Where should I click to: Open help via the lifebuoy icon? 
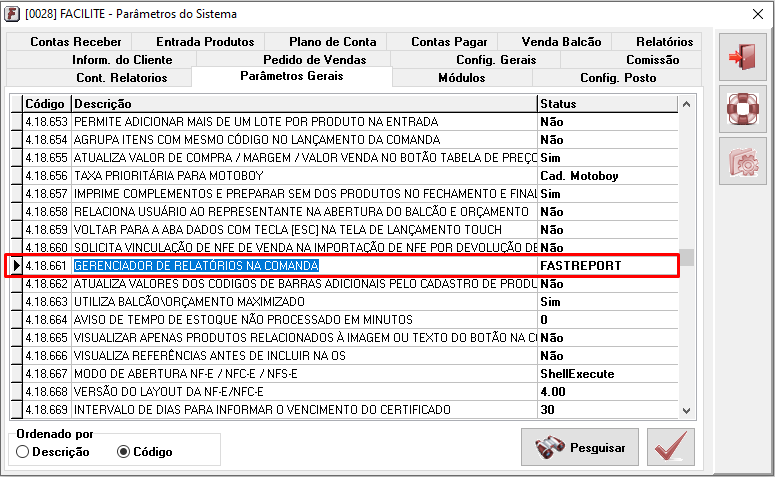point(741,108)
